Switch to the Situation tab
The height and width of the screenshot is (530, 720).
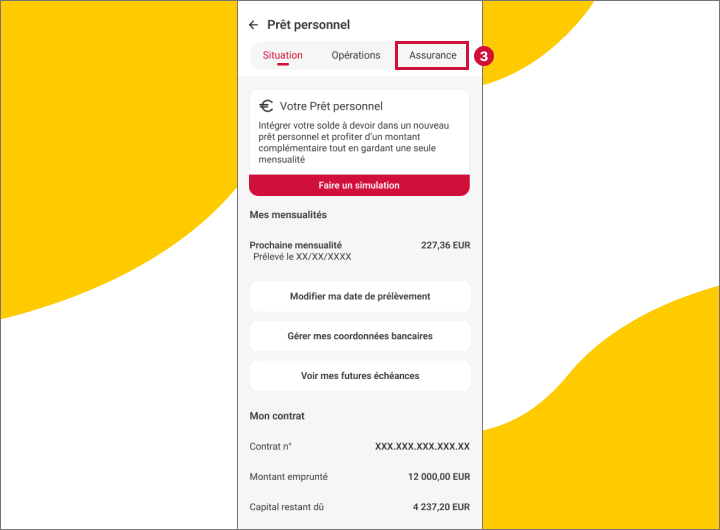pos(282,56)
